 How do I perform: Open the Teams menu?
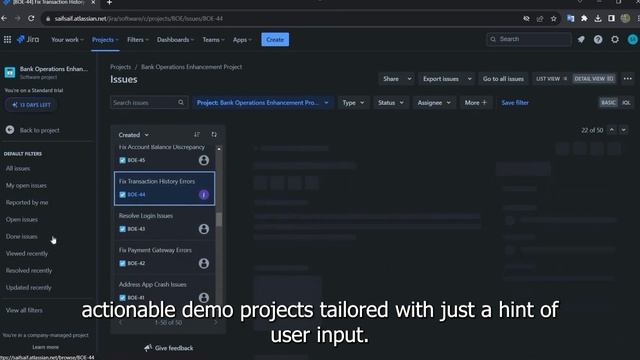click(x=213, y=40)
